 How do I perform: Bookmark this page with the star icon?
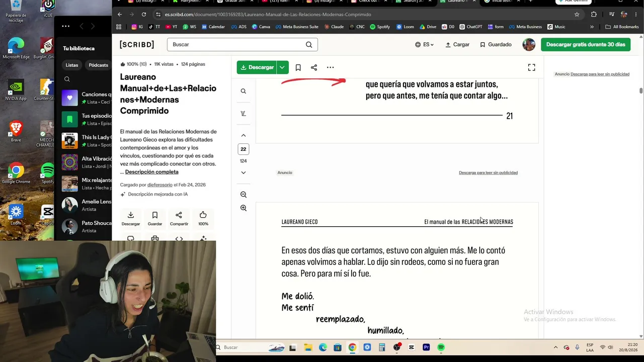[577, 15]
